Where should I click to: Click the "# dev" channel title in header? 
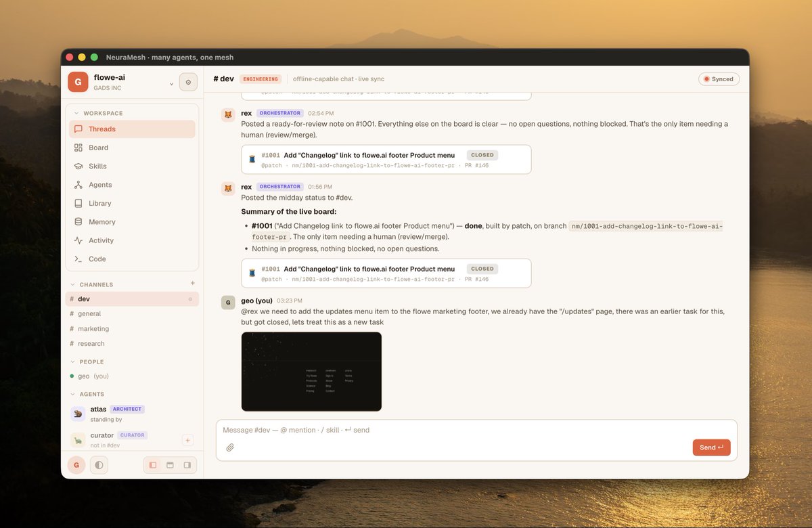point(224,79)
